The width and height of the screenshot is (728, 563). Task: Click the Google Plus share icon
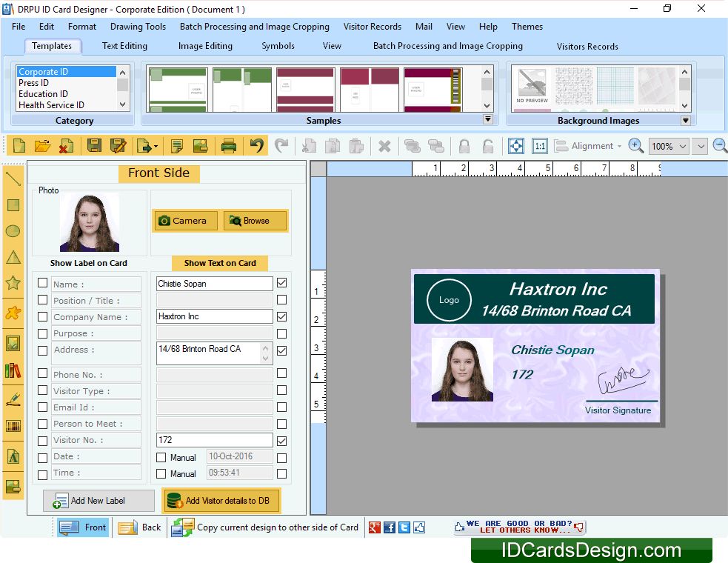point(375,527)
